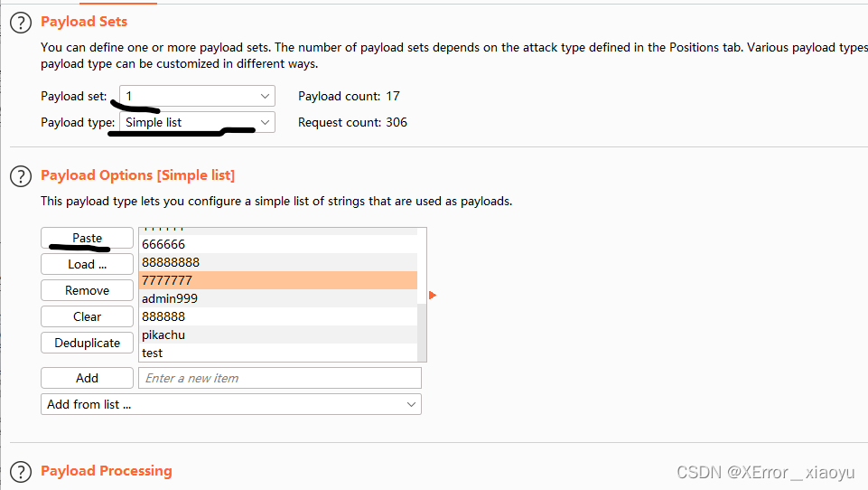Viewport: 868px width, 490px height.
Task: Clear the payload list
Action: 87,316
